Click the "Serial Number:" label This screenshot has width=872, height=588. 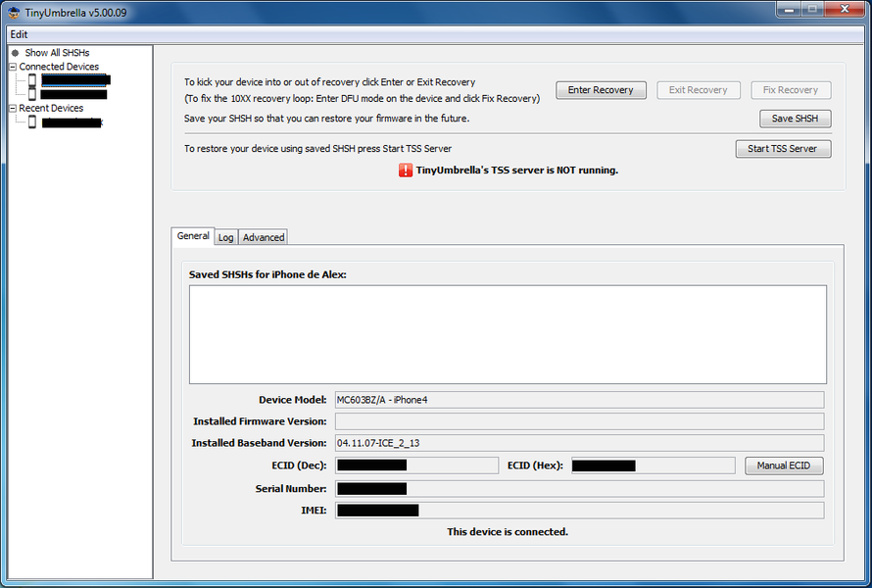pyautogui.click(x=291, y=489)
